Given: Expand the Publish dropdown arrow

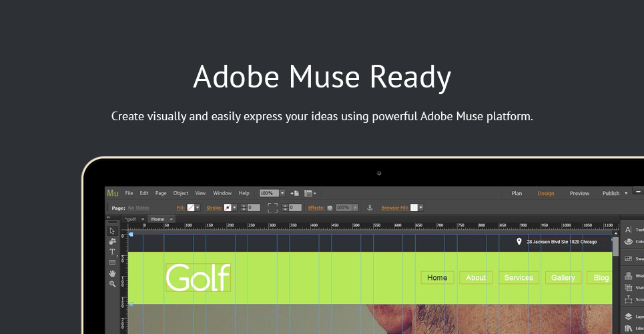Looking at the screenshot, I should pos(626,193).
